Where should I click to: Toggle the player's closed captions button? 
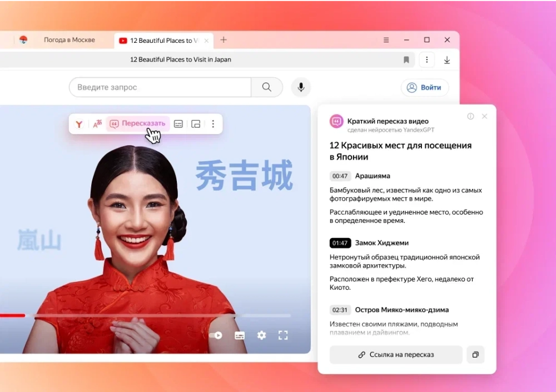(240, 335)
